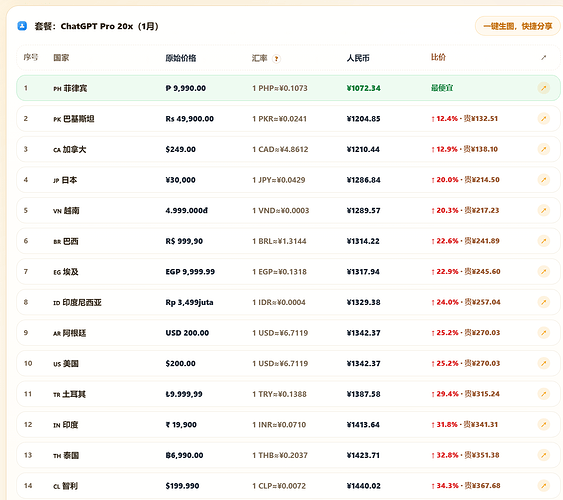Open share link icon for 菲律宾 row
This screenshot has height=500, width=563.
[544, 88]
